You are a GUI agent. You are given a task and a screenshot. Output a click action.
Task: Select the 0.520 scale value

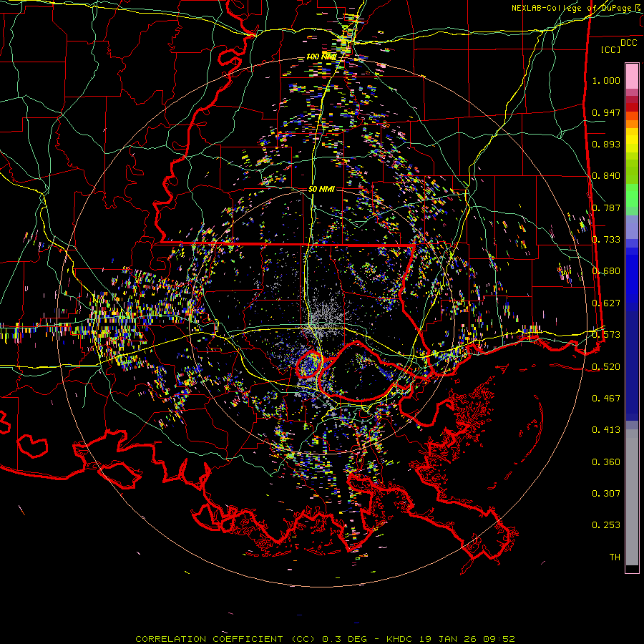(x=606, y=366)
